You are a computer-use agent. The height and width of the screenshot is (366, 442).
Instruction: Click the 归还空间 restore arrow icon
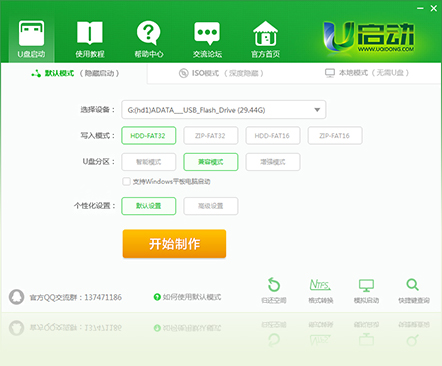[274, 285]
